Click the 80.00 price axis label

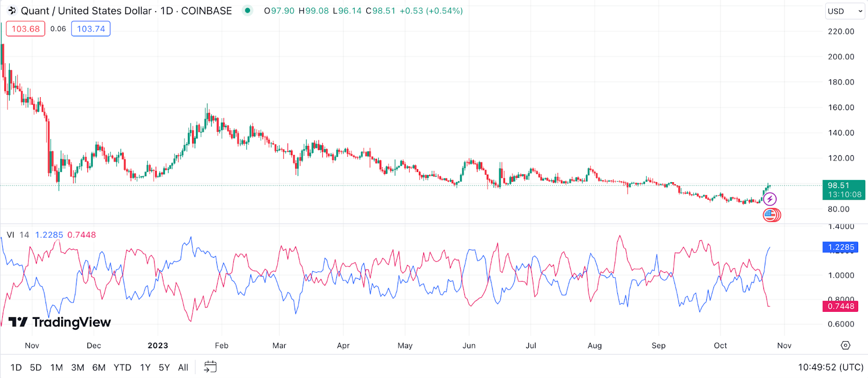coord(838,209)
